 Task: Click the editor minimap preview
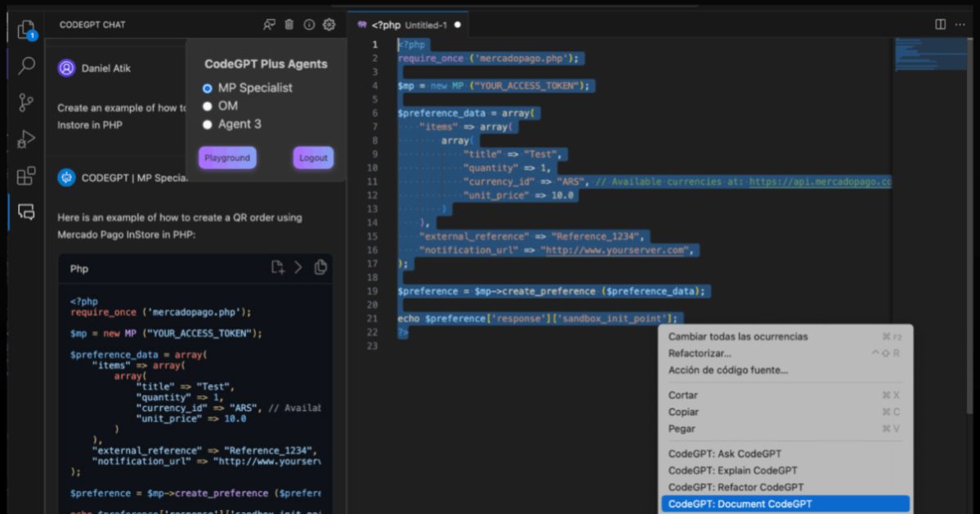tap(929, 54)
